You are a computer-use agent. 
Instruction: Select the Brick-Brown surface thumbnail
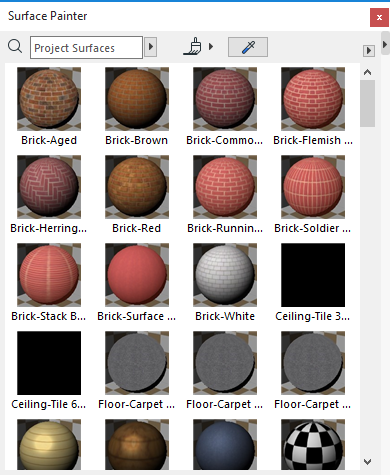point(137,99)
